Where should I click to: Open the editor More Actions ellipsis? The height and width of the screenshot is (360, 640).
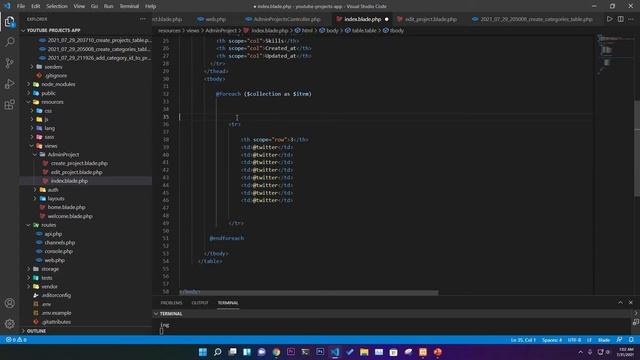631,19
